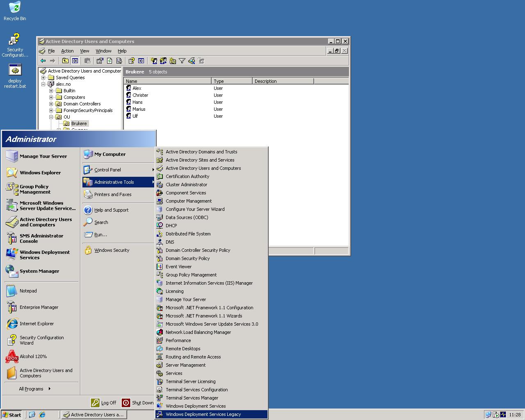
Task: Sort by the Type column header
Action: coord(232,81)
